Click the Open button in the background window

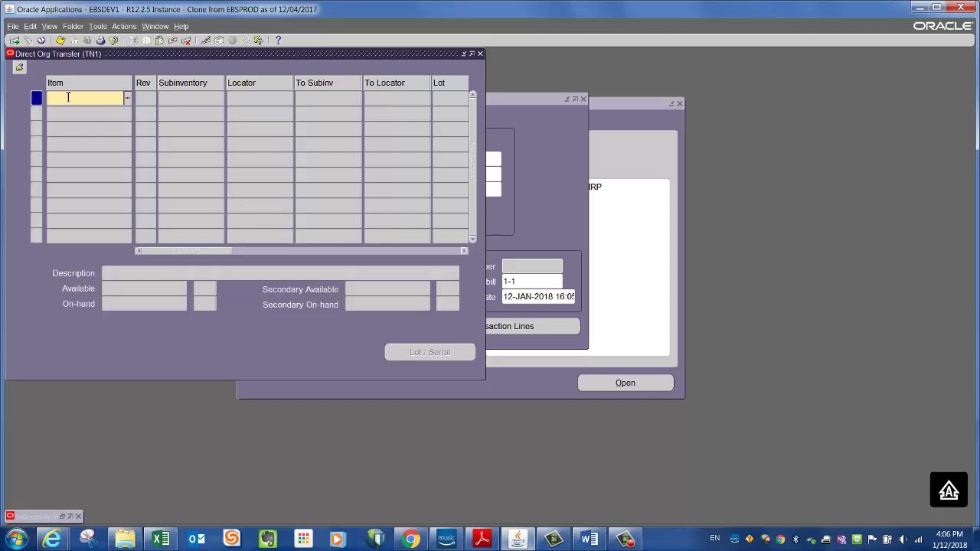pyautogui.click(x=626, y=383)
